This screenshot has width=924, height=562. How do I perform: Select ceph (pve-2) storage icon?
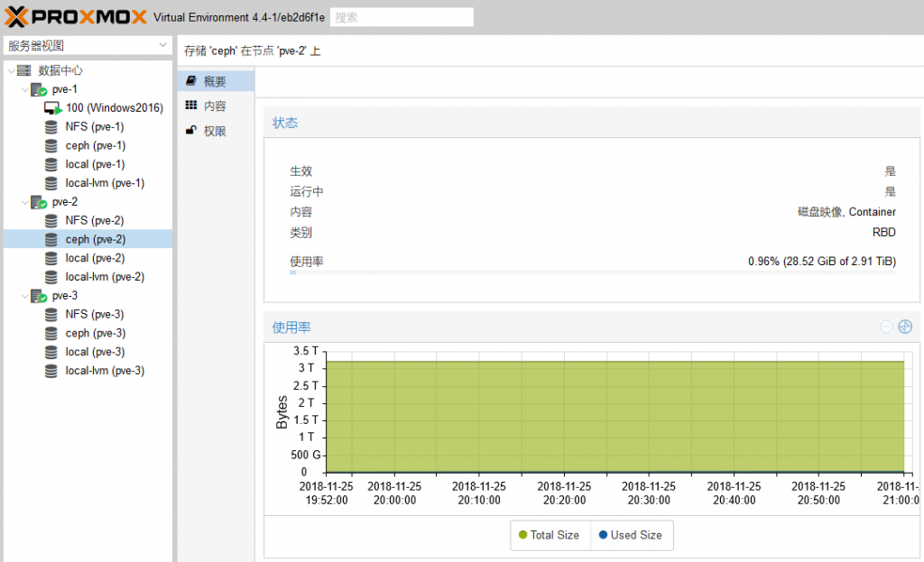coord(51,240)
